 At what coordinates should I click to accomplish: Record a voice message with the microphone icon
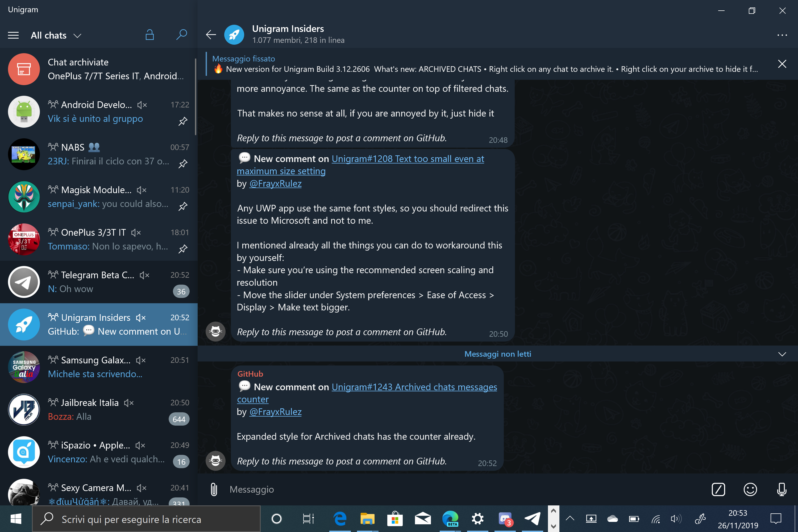tap(782, 489)
